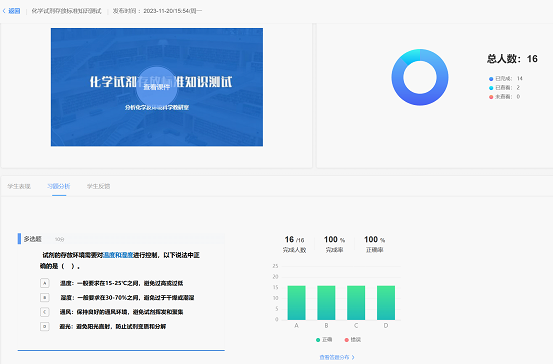The width and height of the screenshot is (553, 364).
Task: Select option A checkbox for temperature
Action: click(45, 283)
